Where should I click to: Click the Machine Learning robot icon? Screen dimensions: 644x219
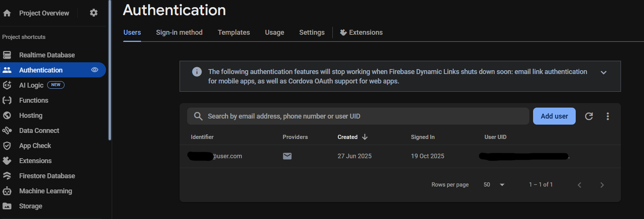tap(7, 191)
